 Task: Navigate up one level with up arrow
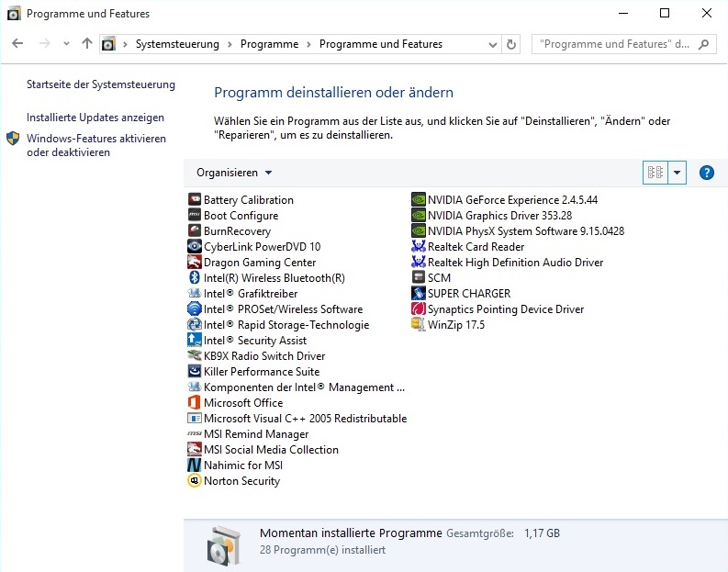pos(87,44)
